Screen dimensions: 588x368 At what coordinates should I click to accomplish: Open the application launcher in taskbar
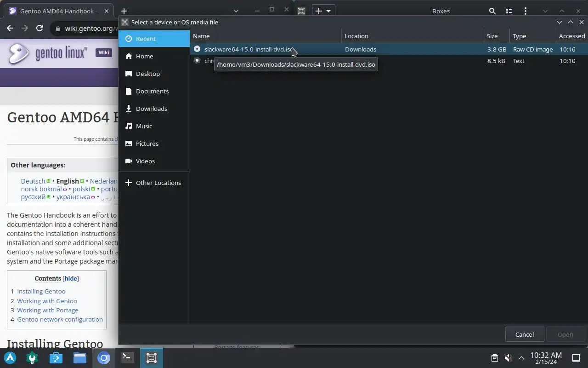10,358
